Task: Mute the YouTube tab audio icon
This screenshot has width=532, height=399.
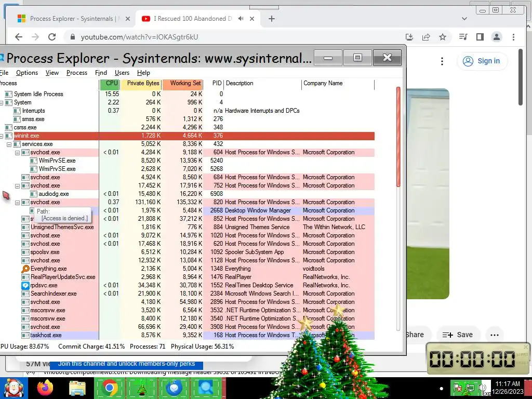Action: point(241,19)
